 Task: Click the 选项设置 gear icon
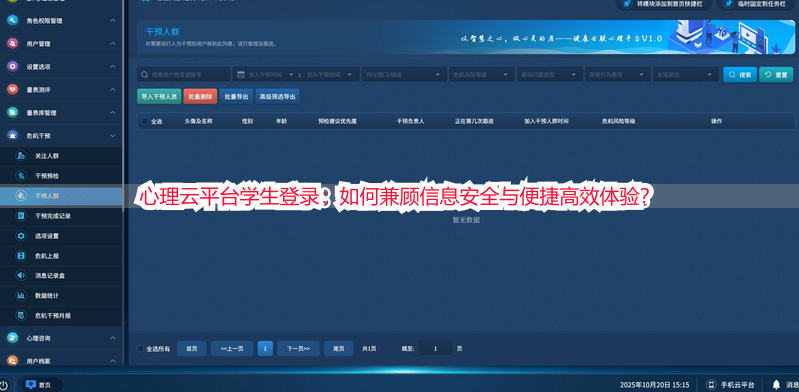click(x=21, y=236)
